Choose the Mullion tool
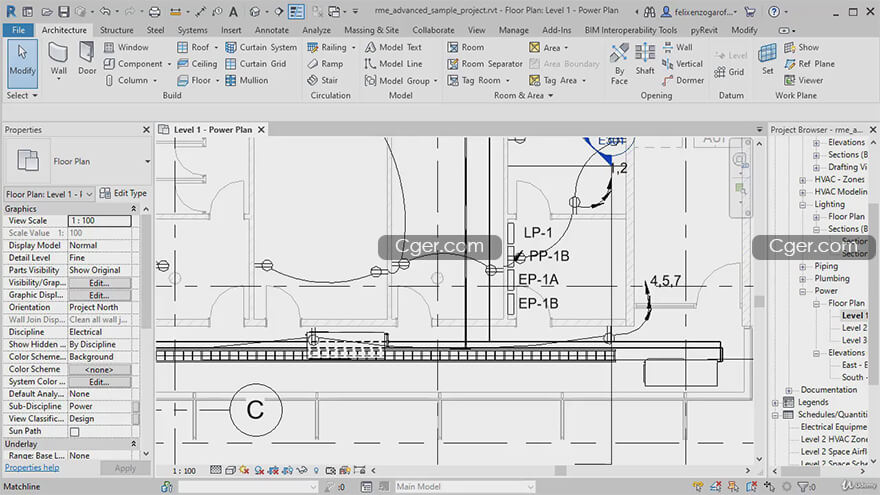Screen dimensions: 880x495 point(247,80)
